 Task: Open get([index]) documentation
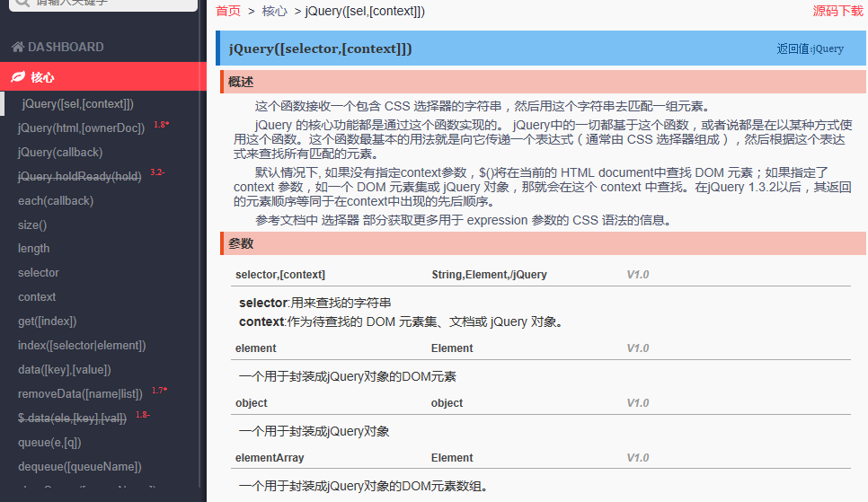tap(47, 321)
